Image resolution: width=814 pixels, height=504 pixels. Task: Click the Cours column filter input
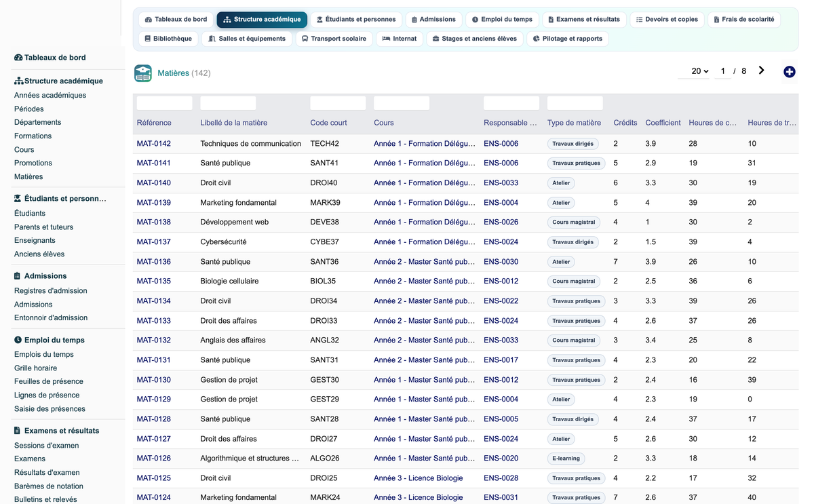click(x=402, y=103)
